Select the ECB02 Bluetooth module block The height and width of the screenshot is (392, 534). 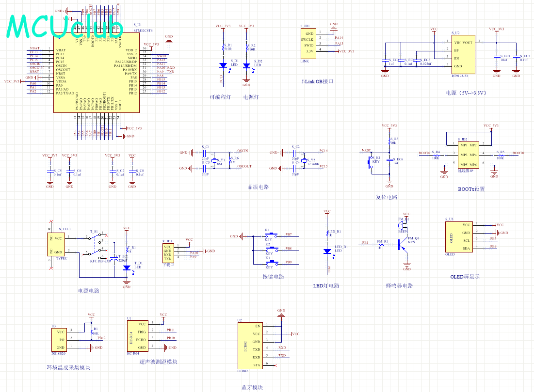250,345
